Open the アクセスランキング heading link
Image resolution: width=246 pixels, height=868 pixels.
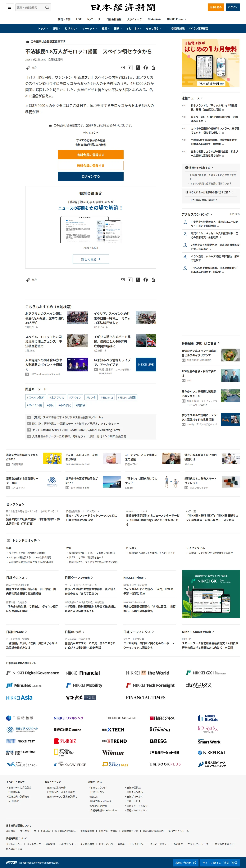pos(197,214)
